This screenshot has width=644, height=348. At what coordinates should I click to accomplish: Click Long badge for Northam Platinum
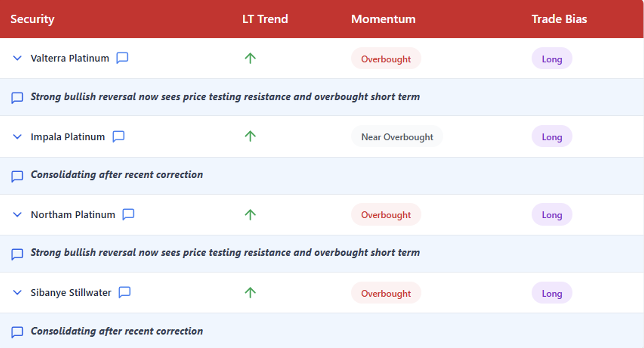coord(552,215)
